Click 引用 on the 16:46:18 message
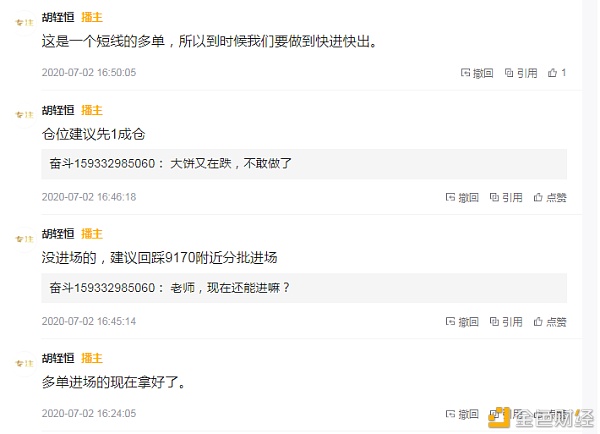Screen dimensions: 600x434 click(506, 197)
